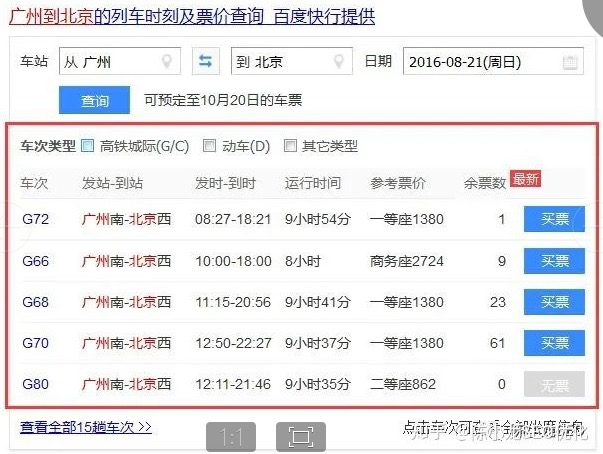Buy ticket for train G72
This screenshot has width=603, height=454.
[554, 219]
